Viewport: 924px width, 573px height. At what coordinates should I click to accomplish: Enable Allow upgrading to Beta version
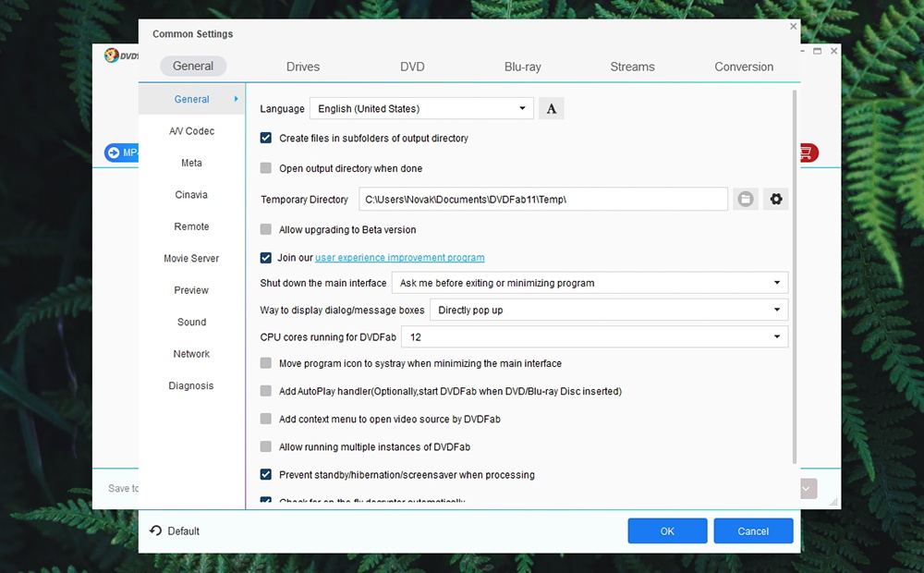266,229
